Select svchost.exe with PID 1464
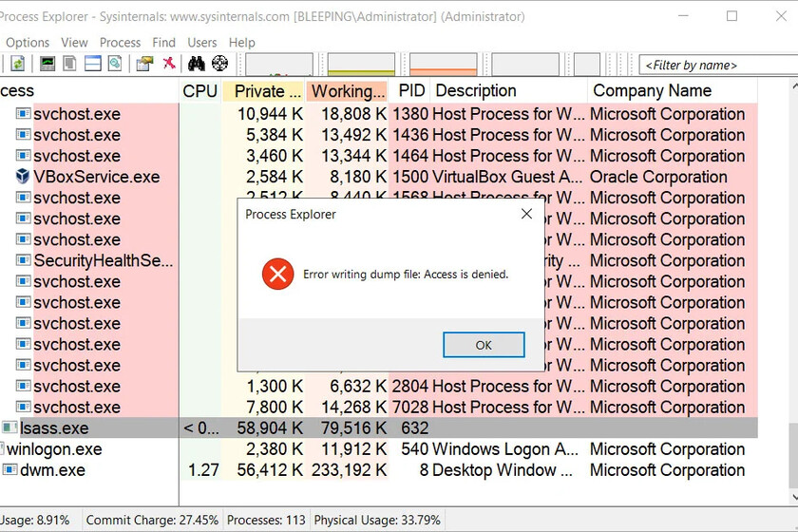The width and height of the screenshot is (798, 532). (x=379, y=156)
